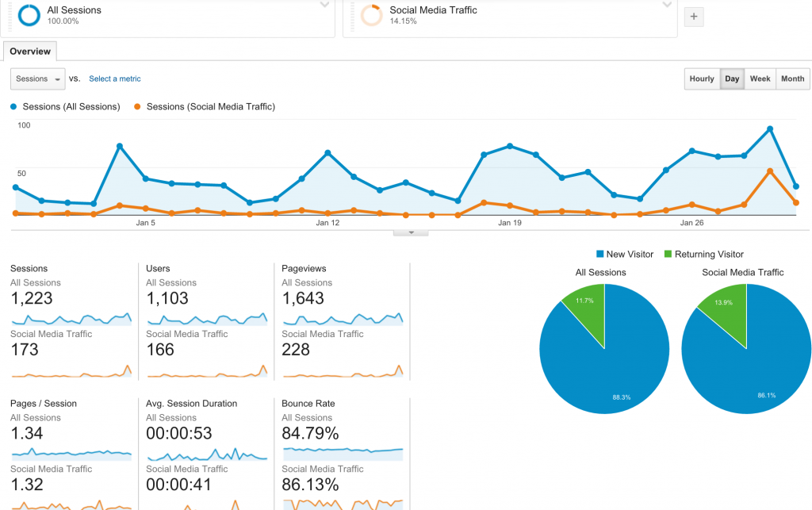Viewport: 812px width, 510px height.
Task: Click the orange Sessions (Social Media Traffic) legend dot
Action: 137,106
